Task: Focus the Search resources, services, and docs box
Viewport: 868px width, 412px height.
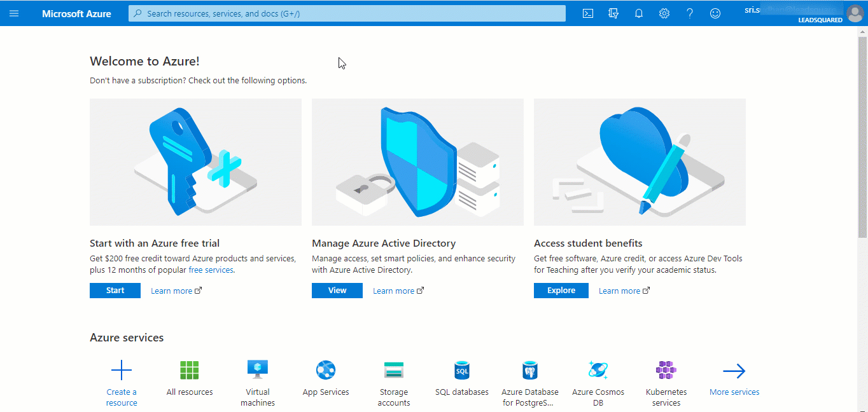Action: pos(347,13)
